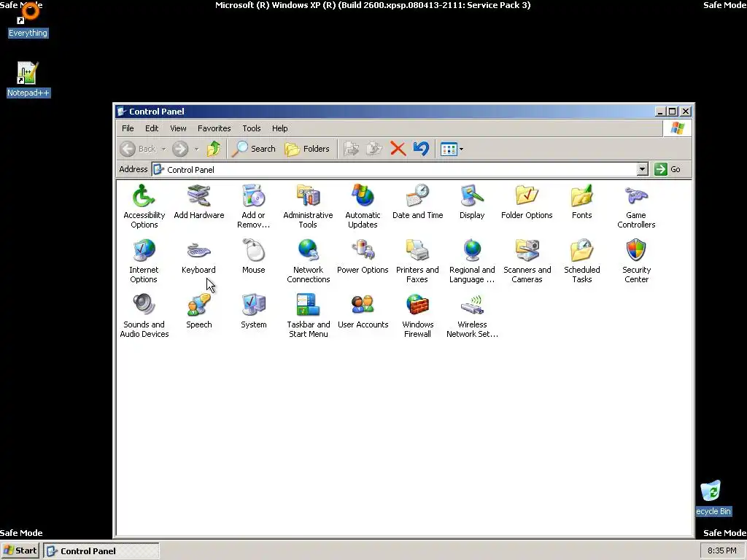The image size is (747, 560).
Task: Open the Favorites menu
Action: click(214, 128)
